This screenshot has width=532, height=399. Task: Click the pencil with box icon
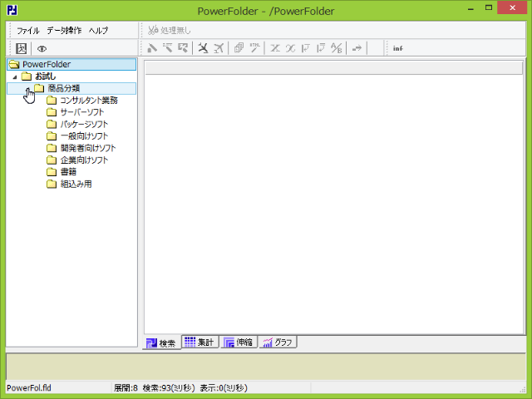(x=183, y=48)
